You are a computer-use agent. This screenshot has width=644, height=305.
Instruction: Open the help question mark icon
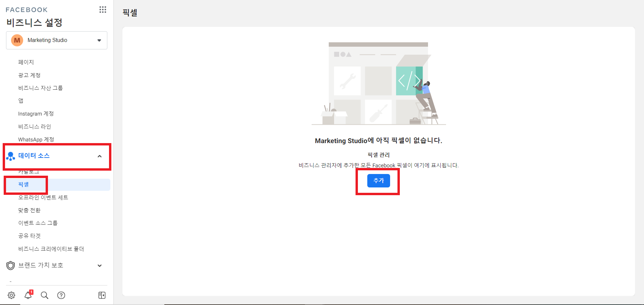tap(61, 295)
